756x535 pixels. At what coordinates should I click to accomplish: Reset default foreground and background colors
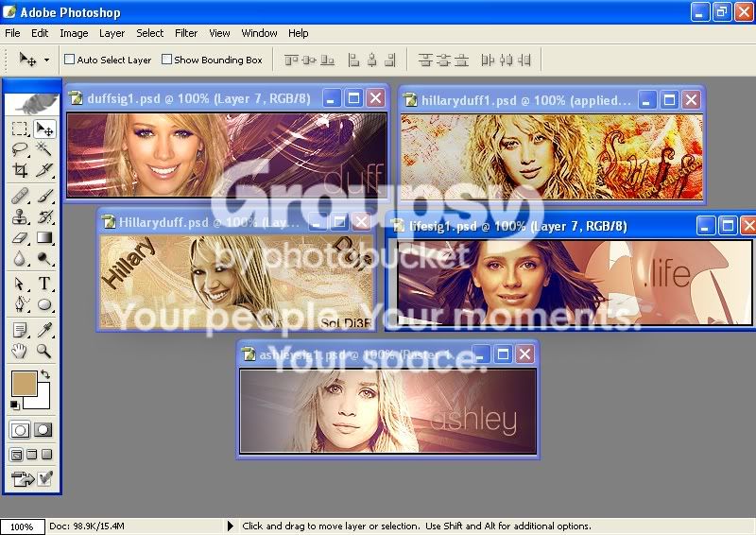(x=14, y=405)
